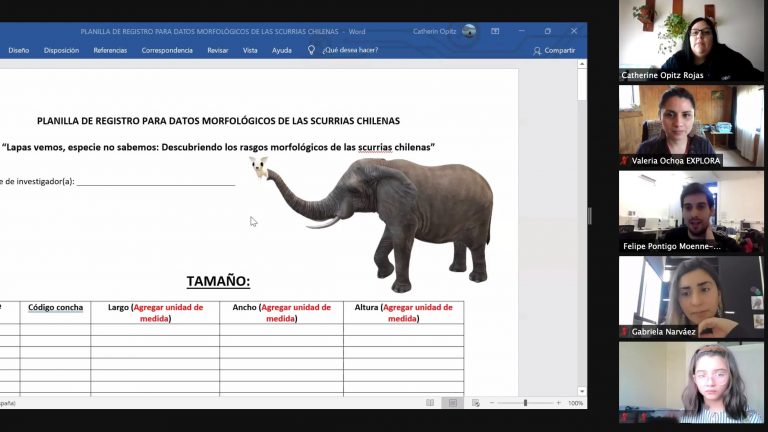The width and height of the screenshot is (768, 432).
Task: Click the zoom out minus button
Action: 492,403
